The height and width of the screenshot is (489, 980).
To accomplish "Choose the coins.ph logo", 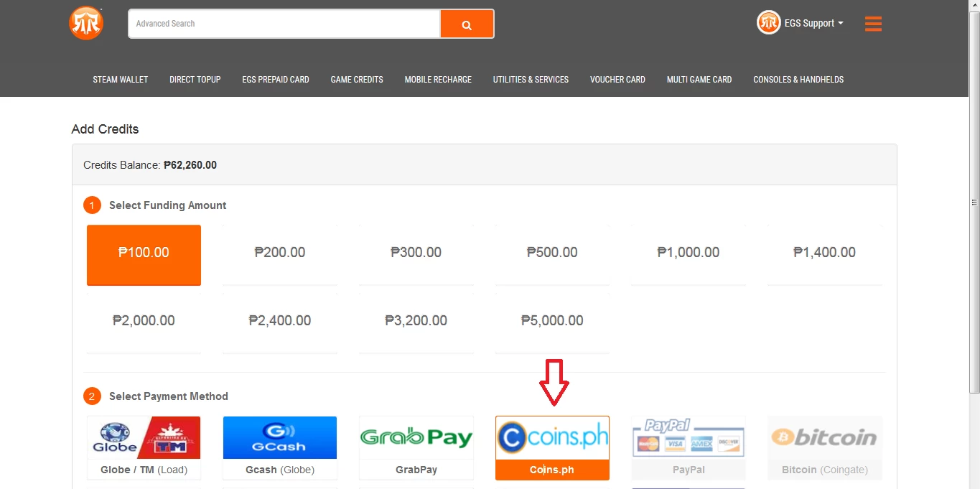I will point(552,437).
